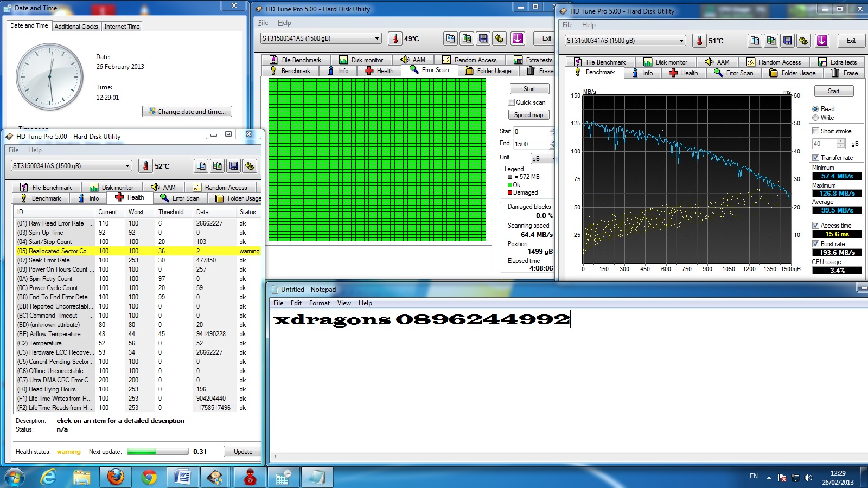Switch to Microsoft Word on the taskbar
The height and width of the screenshot is (488, 868).
click(x=183, y=477)
